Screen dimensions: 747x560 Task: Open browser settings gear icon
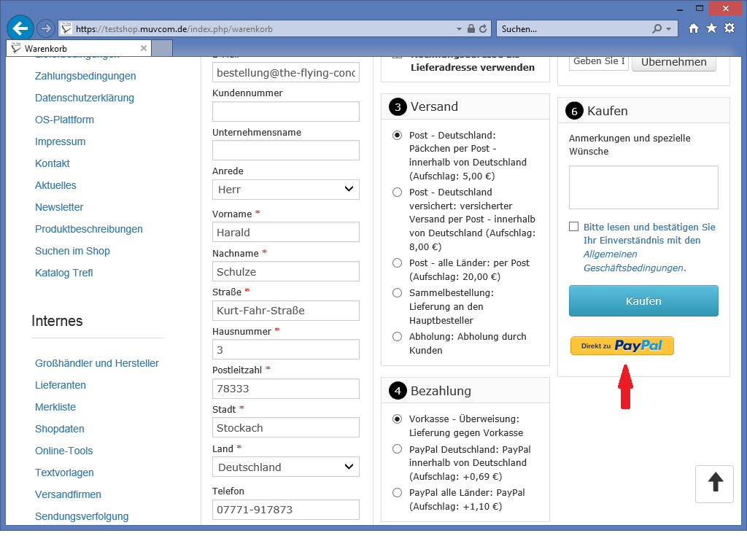tap(729, 28)
